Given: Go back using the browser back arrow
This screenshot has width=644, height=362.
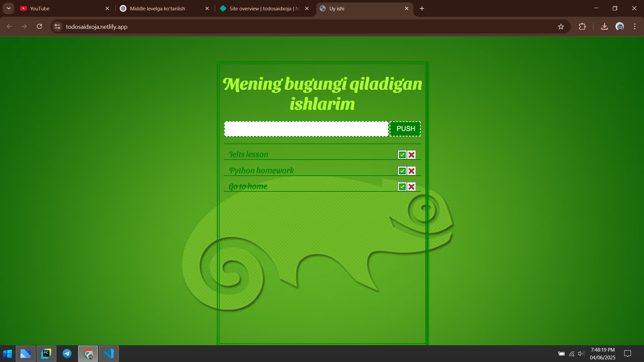Looking at the screenshot, I should (x=9, y=26).
